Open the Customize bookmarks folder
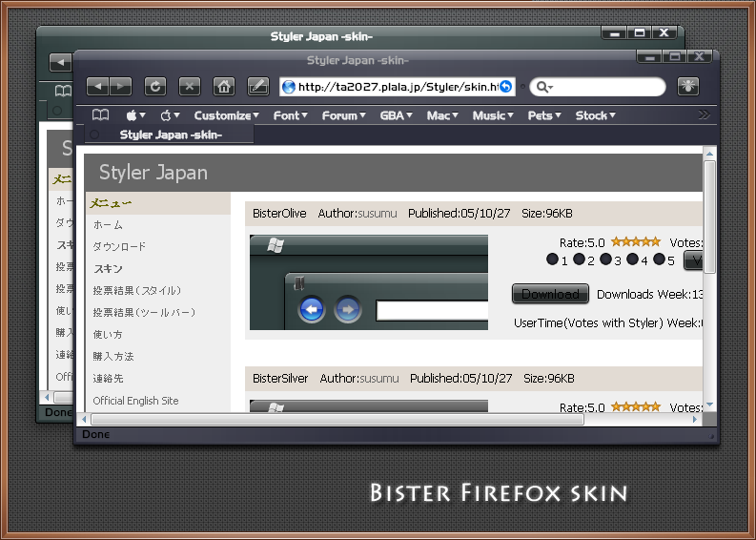Viewport: 756px width, 540px height. tap(226, 115)
